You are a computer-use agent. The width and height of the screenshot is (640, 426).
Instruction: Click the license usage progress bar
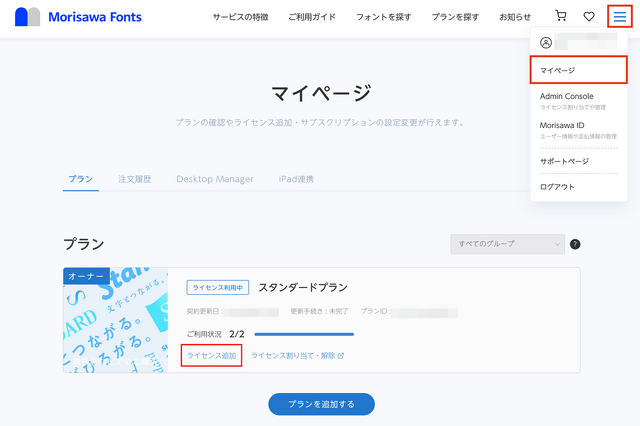(304, 334)
